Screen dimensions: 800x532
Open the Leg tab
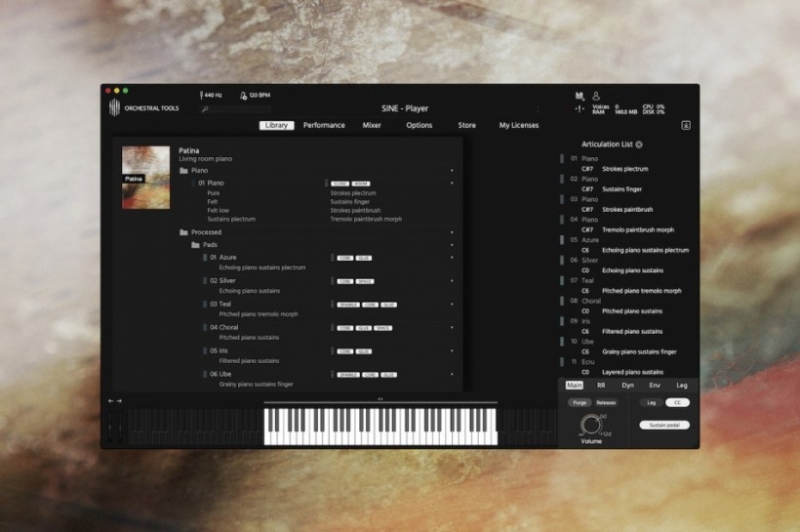click(682, 386)
